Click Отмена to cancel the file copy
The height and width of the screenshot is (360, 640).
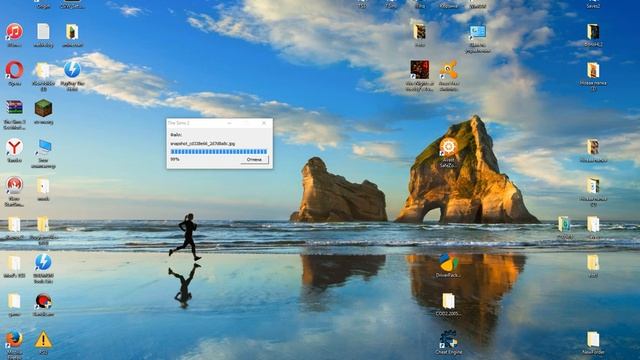coord(254,160)
